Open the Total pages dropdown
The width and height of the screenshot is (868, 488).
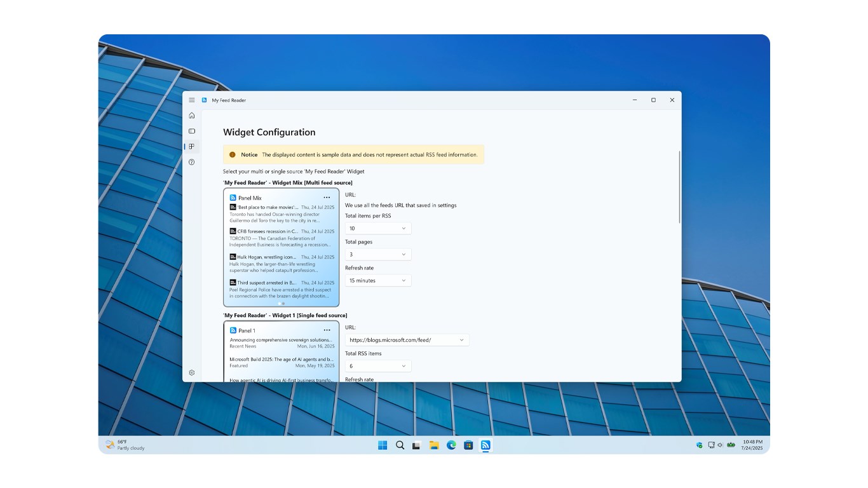coord(378,254)
